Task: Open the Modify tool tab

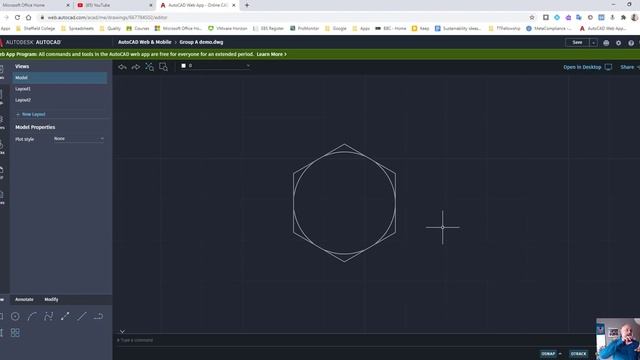Action: pos(51,300)
